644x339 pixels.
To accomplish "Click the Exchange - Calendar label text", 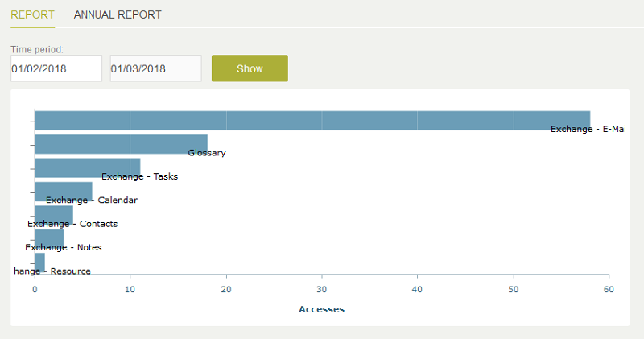I will 92,201.
